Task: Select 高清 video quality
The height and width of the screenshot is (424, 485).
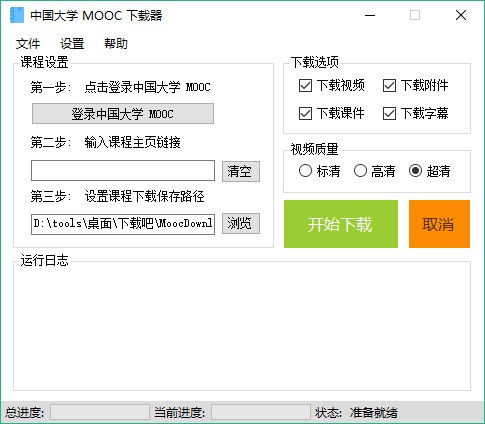Action: [x=360, y=171]
